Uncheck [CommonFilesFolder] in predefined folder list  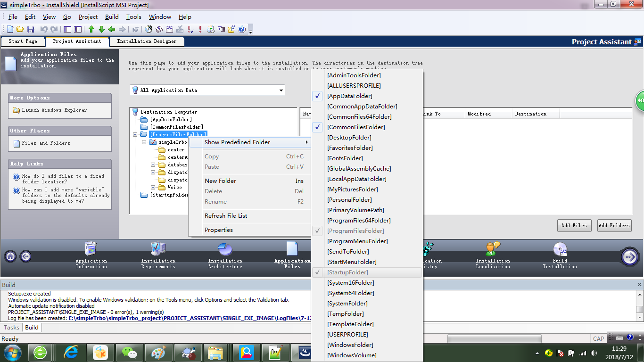click(x=367, y=127)
